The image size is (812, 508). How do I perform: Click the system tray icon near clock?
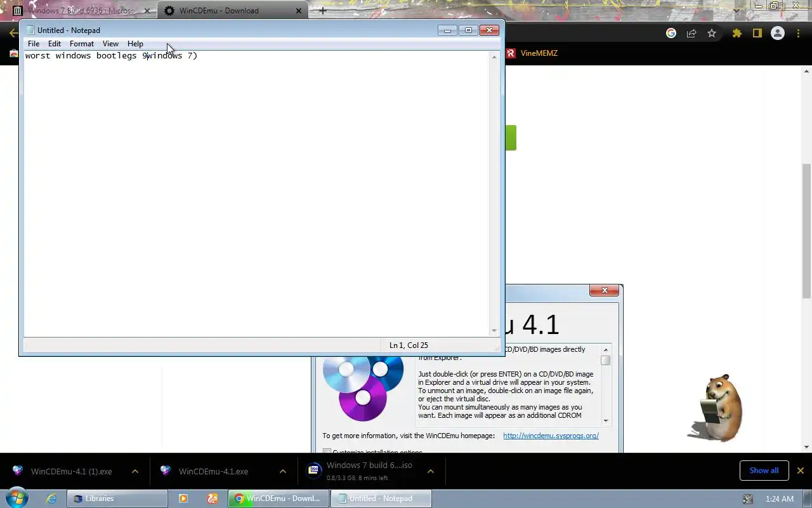(748, 499)
